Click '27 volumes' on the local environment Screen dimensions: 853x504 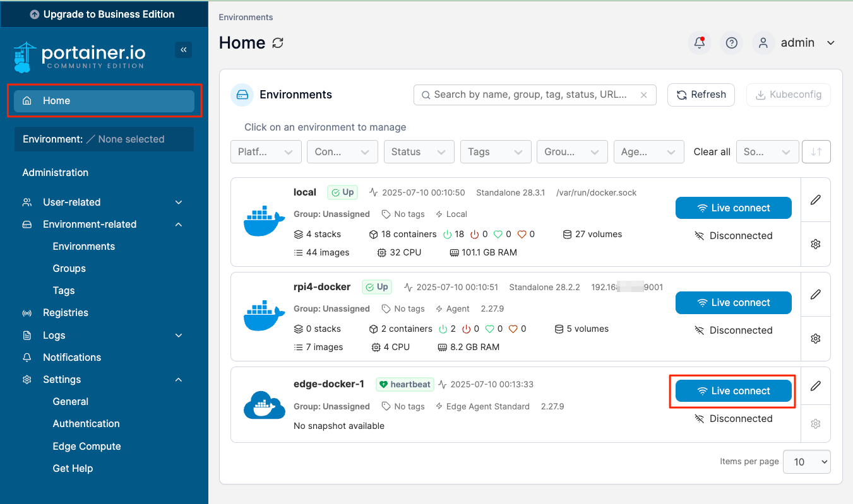592,234
